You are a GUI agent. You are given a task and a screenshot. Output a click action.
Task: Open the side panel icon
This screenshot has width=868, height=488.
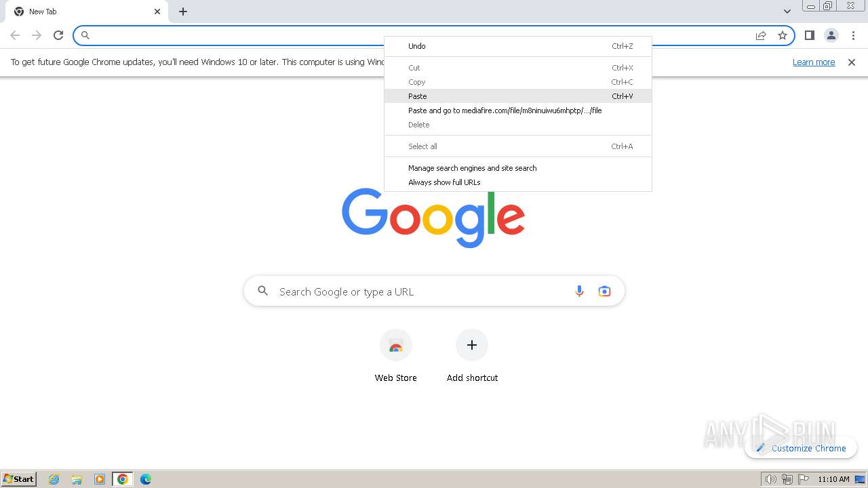[810, 35]
